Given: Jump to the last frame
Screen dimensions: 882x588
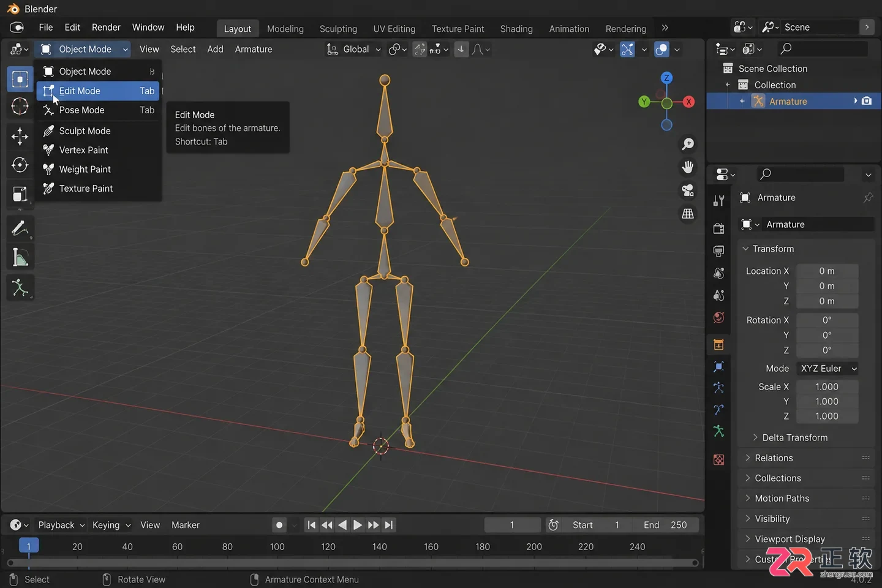Looking at the screenshot, I should coord(389,525).
